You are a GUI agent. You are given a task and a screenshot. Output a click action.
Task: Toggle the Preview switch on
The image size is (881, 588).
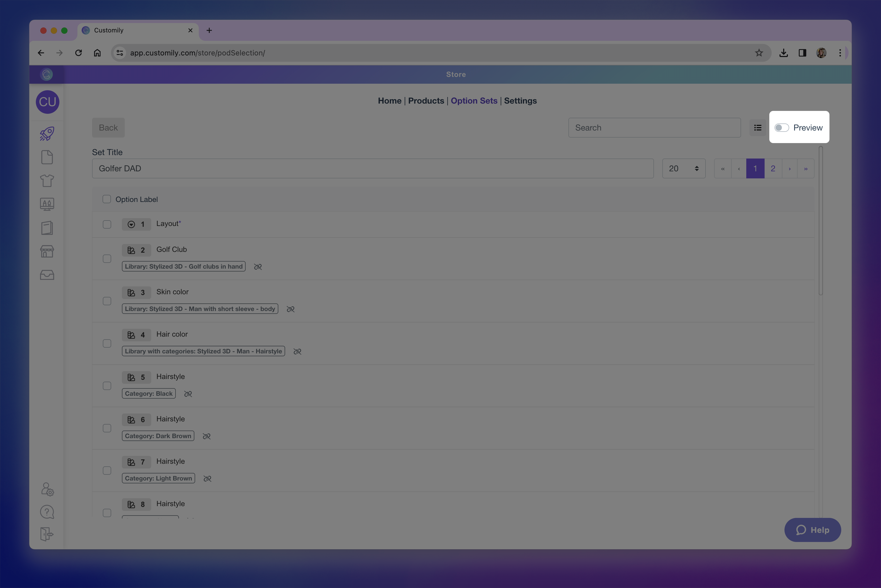point(782,127)
